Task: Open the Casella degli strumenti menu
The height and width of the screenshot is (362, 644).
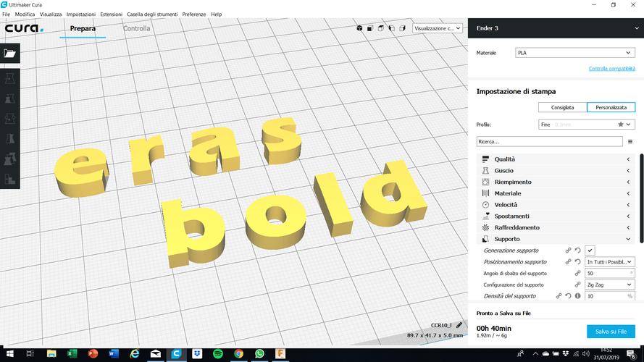Action: [152, 14]
